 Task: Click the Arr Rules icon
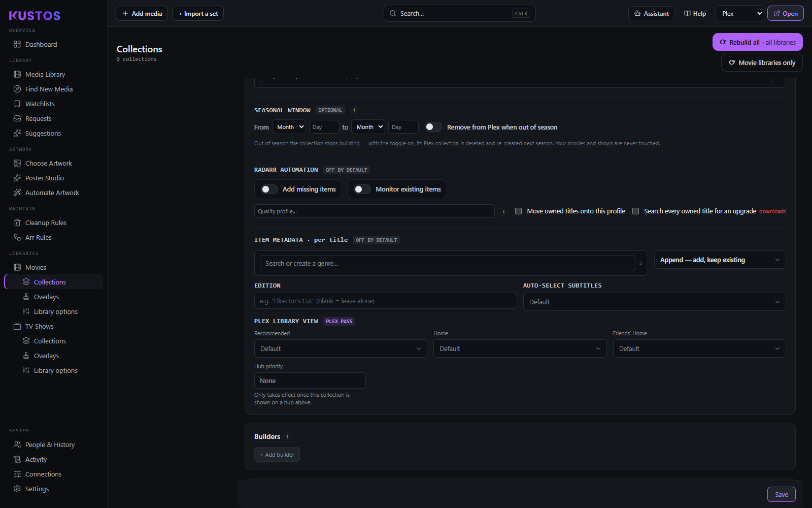click(x=17, y=237)
